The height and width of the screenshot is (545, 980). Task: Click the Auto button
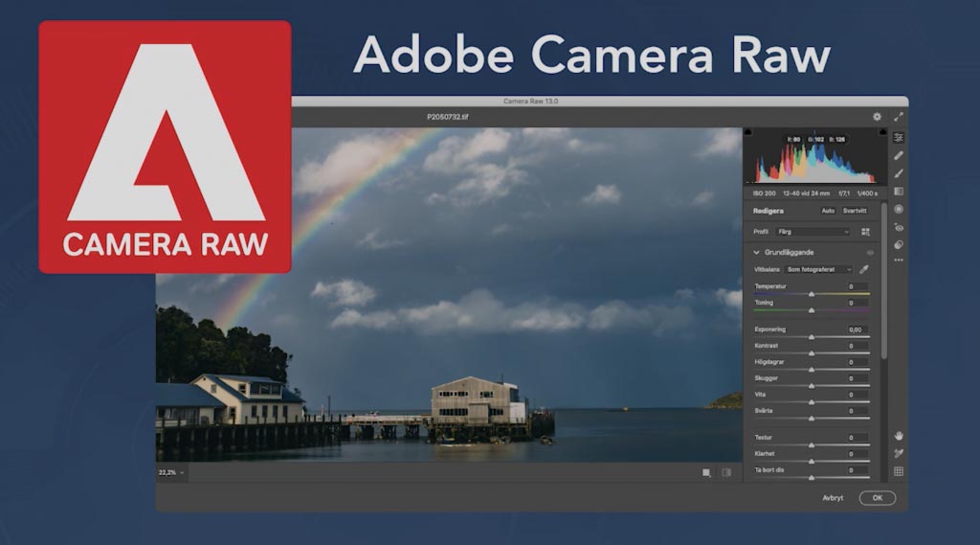point(828,211)
